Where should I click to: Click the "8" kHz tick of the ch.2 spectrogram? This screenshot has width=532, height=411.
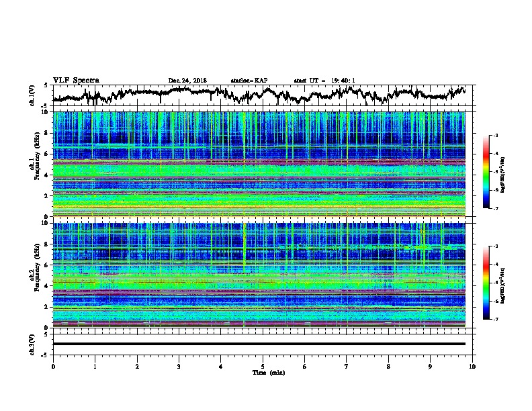coord(47,244)
